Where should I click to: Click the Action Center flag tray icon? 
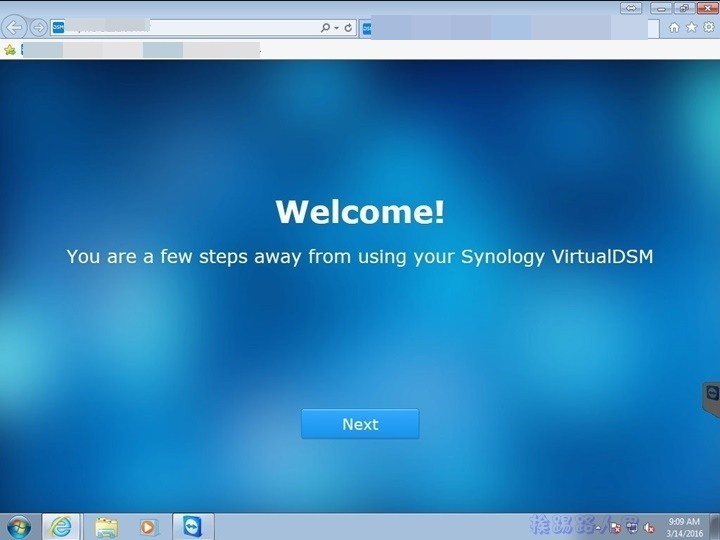[614, 528]
